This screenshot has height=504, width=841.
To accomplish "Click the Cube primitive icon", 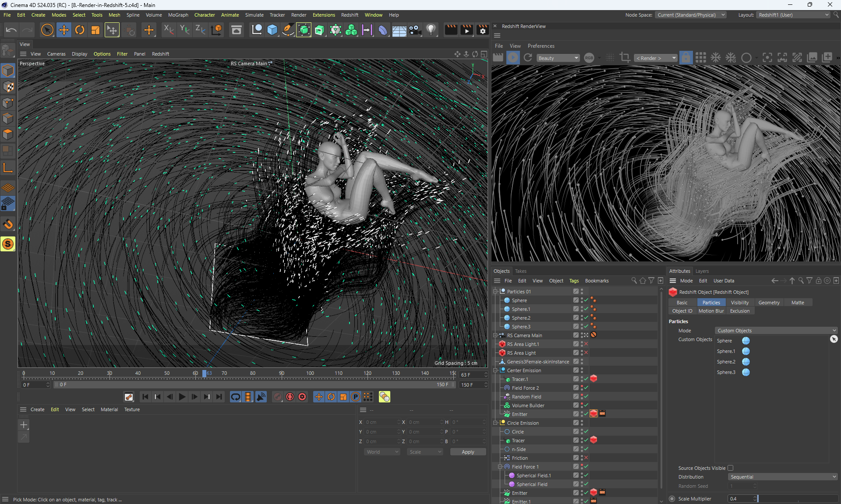I will pos(272,30).
